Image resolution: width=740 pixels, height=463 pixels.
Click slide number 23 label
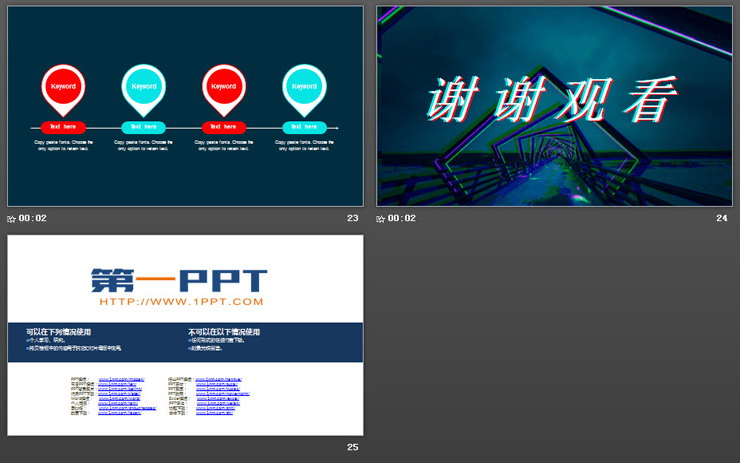click(x=352, y=218)
